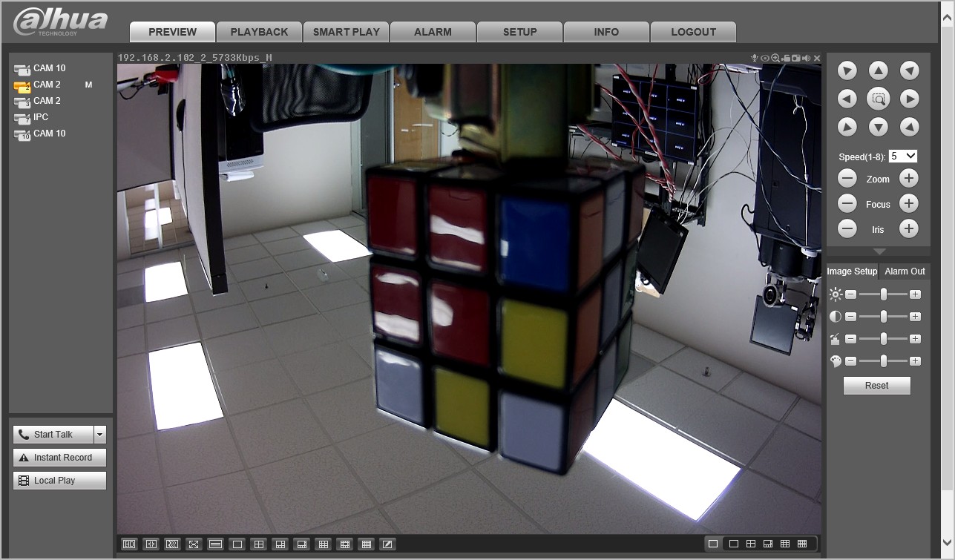Image resolution: width=955 pixels, height=560 pixels.
Task: Reset image settings with Reset button
Action: (876, 386)
